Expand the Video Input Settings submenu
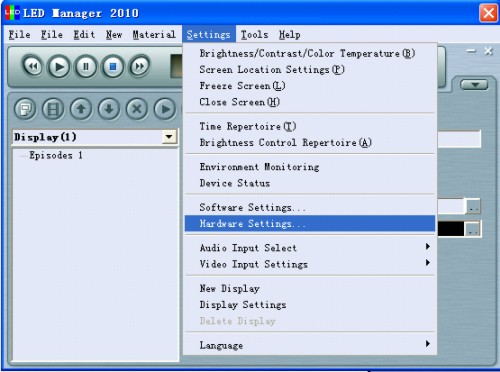Image resolution: width=500 pixels, height=372 pixels. click(x=310, y=264)
